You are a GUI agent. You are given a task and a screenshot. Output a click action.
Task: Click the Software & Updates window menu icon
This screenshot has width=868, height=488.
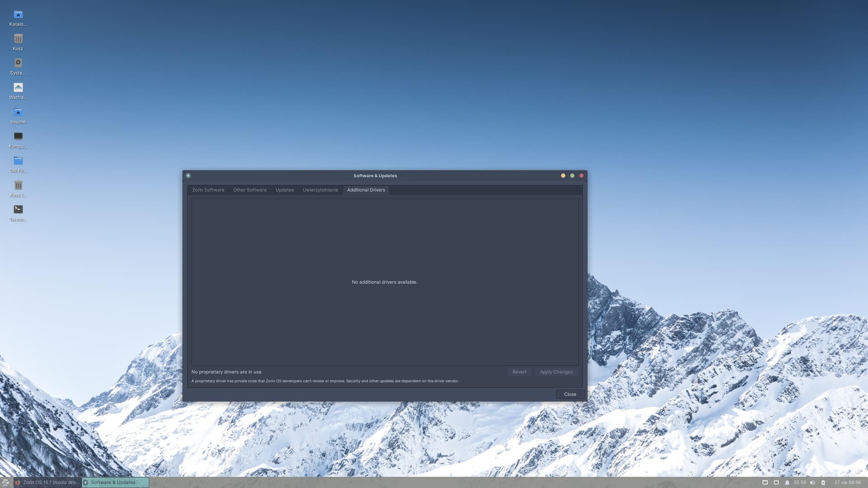click(x=188, y=176)
